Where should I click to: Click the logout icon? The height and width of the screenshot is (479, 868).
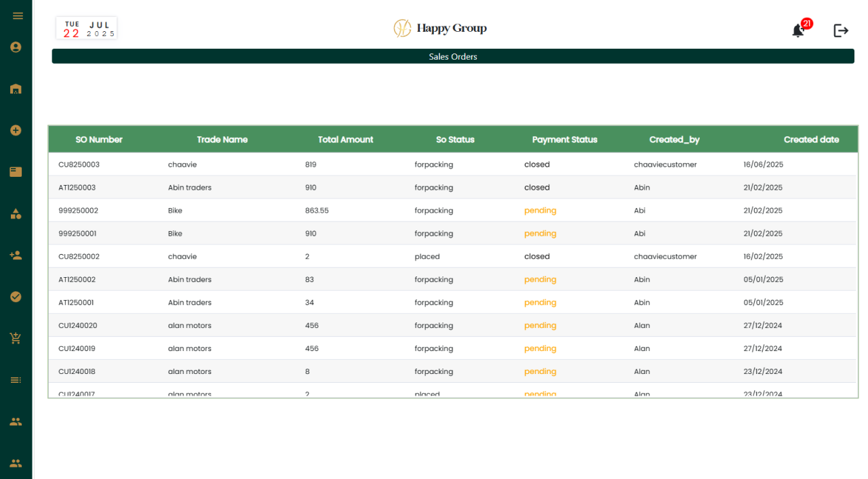pos(841,30)
